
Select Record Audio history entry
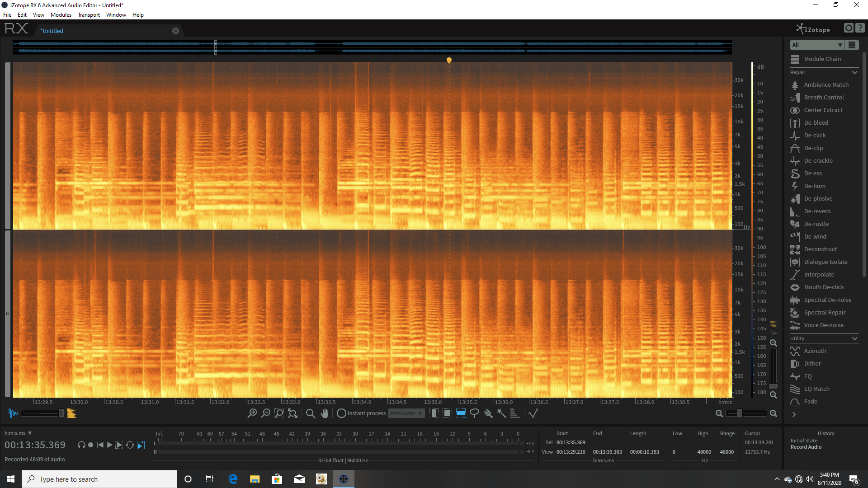pos(806,447)
